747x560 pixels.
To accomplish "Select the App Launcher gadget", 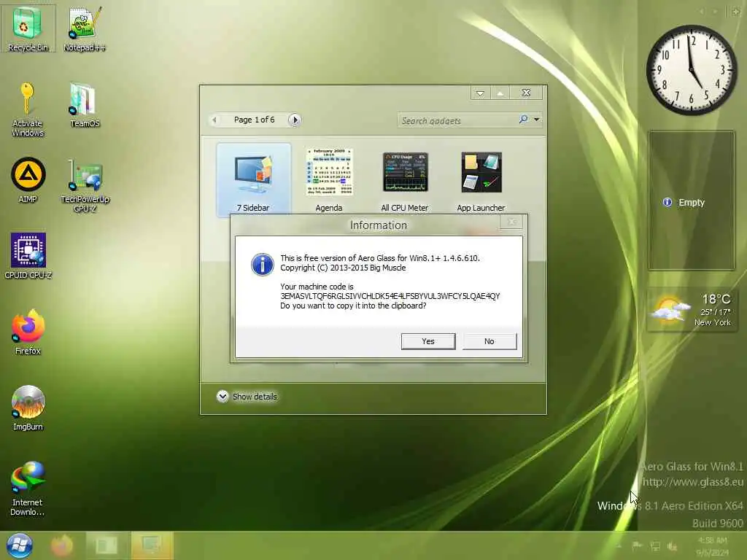I will [481, 180].
